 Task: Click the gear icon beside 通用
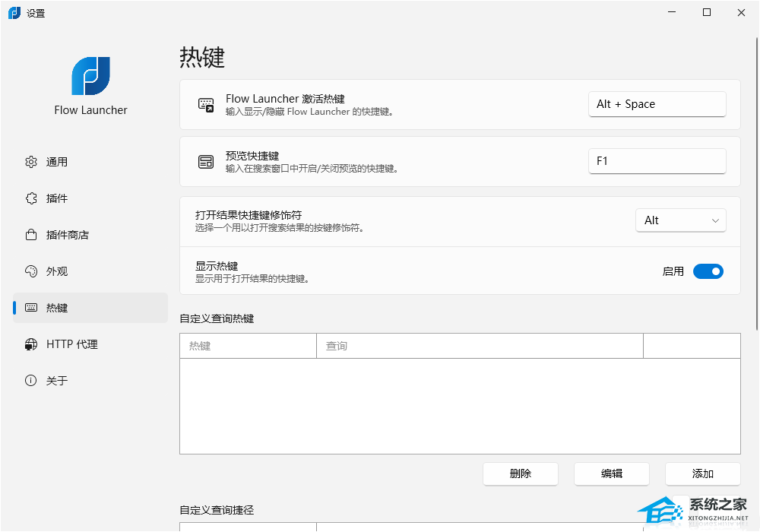point(31,162)
